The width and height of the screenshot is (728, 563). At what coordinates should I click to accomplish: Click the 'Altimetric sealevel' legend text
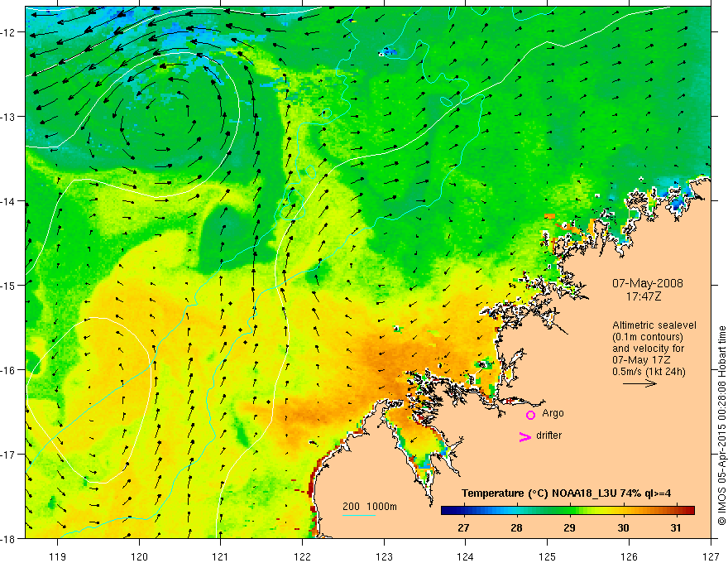point(654,325)
